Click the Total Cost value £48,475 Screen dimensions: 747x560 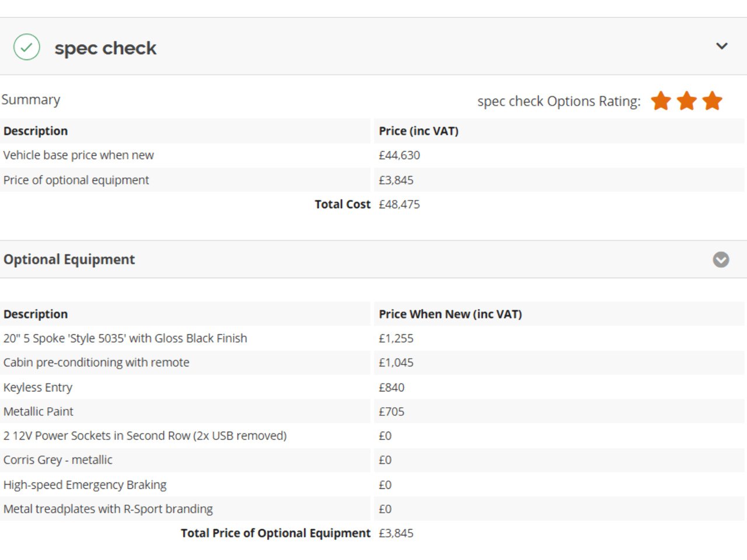(x=399, y=204)
